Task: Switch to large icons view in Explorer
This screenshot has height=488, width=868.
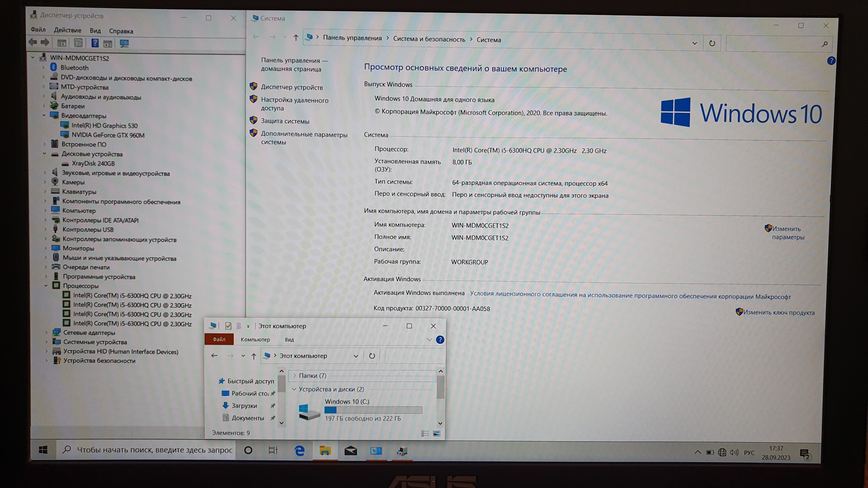Action: 437,433
